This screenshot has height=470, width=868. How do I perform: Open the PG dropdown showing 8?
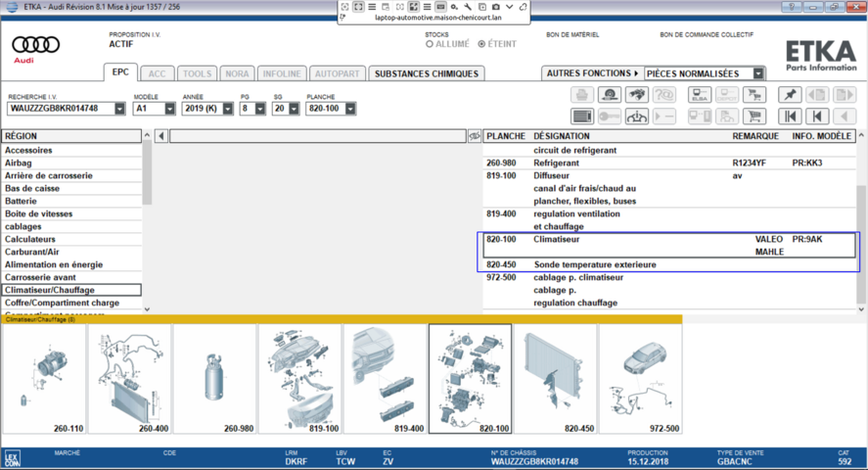pyautogui.click(x=259, y=109)
